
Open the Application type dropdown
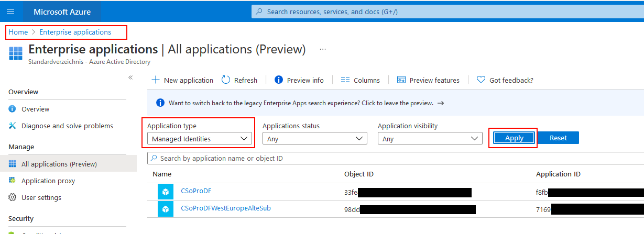[199, 139]
